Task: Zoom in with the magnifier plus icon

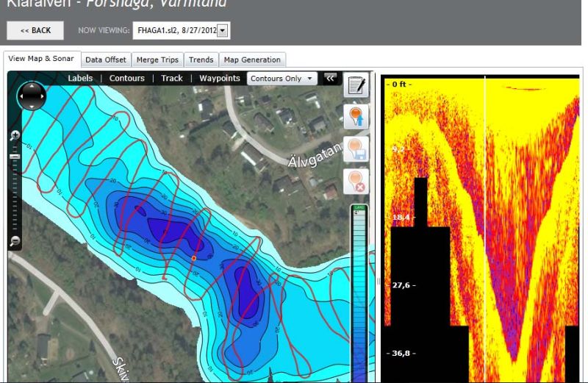Action: (x=15, y=136)
